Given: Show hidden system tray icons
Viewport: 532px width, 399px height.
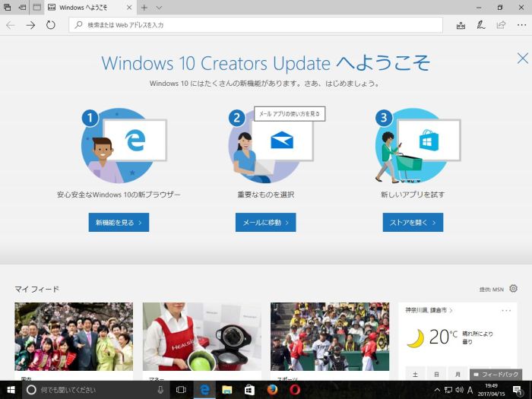Looking at the screenshot, I should pyautogui.click(x=435, y=389).
